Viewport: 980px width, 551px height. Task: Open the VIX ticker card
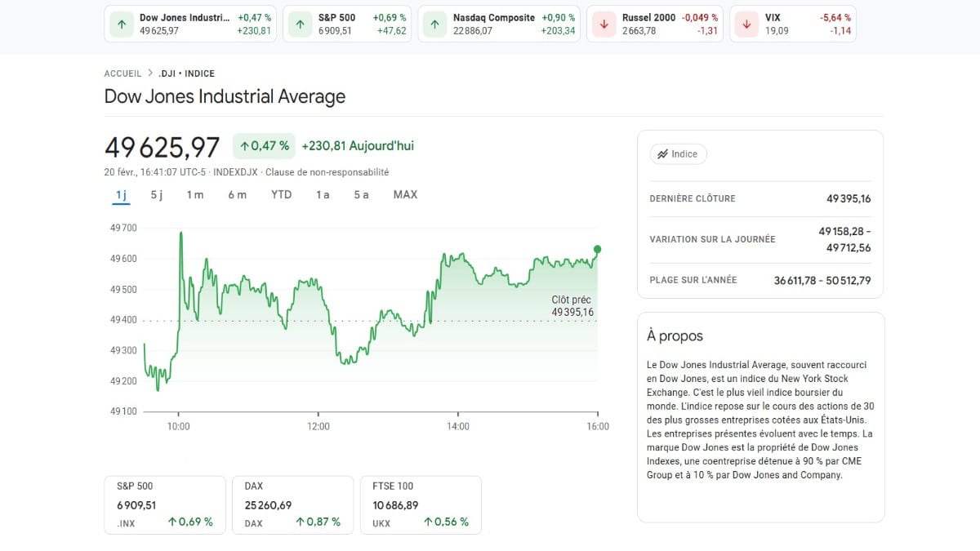tap(792, 24)
